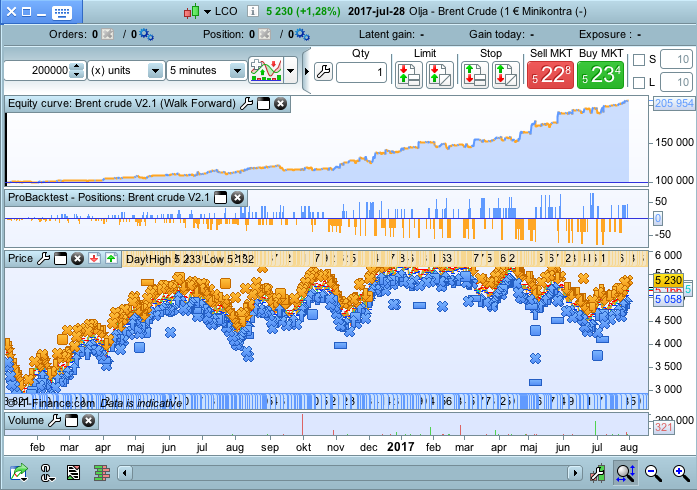Expand the chart style dropdown arrow
This screenshot has height=490, width=697.
click(x=291, y=71)
